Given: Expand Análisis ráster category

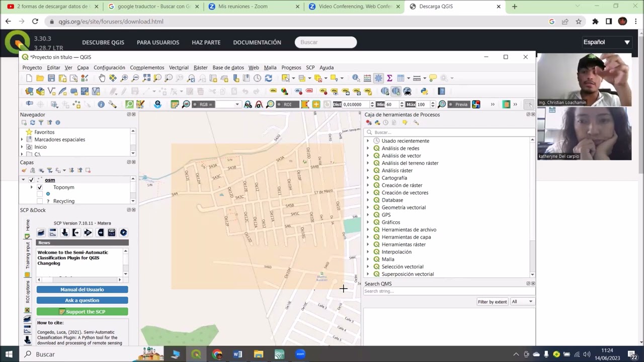Looking at the screenshot, I should tap(367, 170).
